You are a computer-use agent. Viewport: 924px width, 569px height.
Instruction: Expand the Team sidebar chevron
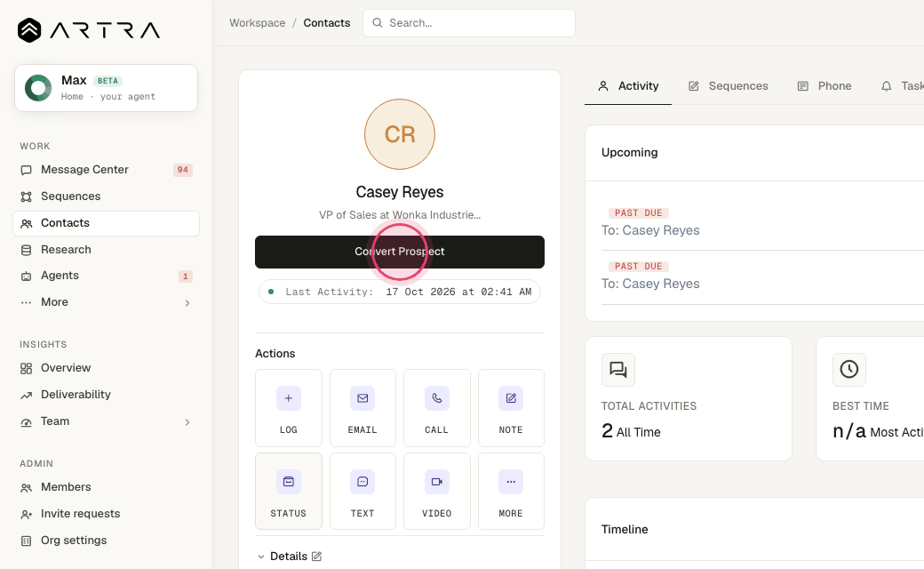pos(187,422)
